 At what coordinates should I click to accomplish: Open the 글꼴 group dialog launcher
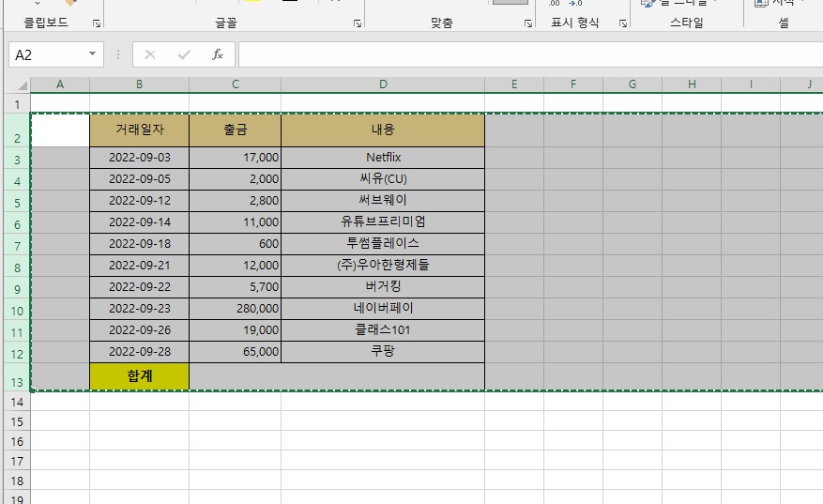358,23
